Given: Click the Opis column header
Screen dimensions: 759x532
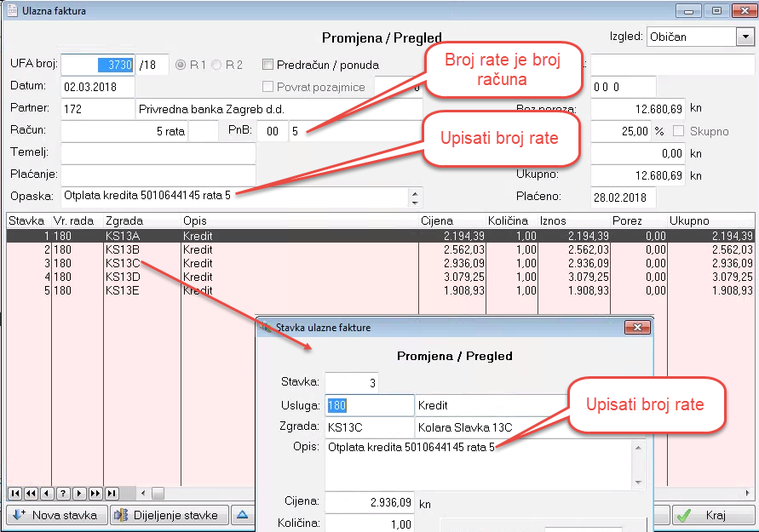Looking at the screenshot, I should point(300,221).
